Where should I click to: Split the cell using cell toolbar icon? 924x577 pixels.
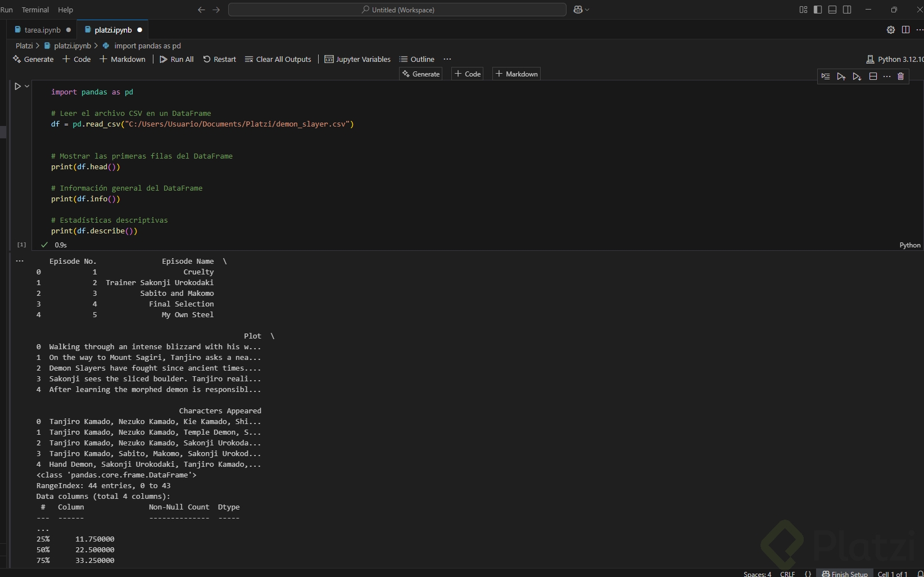coord(873,76)
